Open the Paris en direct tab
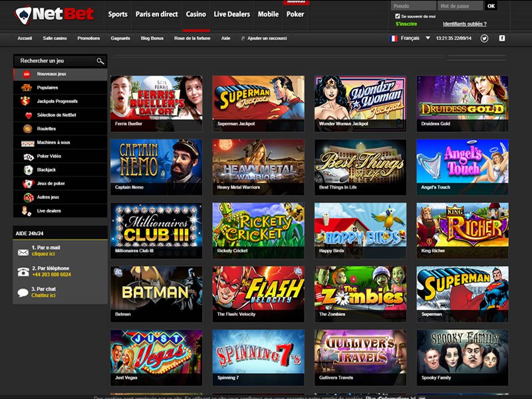Viewport: 532px width, 399px height. 156,14
